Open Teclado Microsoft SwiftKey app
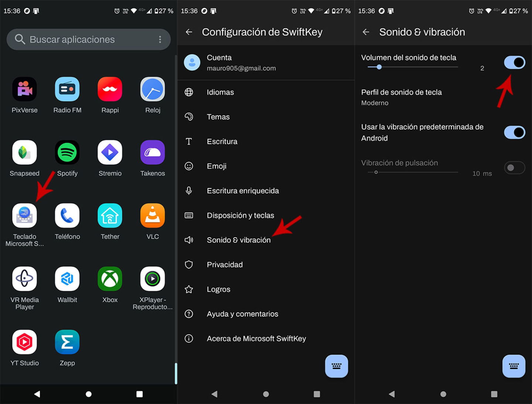This screenshot has height=404, width=532. [24, 215]
